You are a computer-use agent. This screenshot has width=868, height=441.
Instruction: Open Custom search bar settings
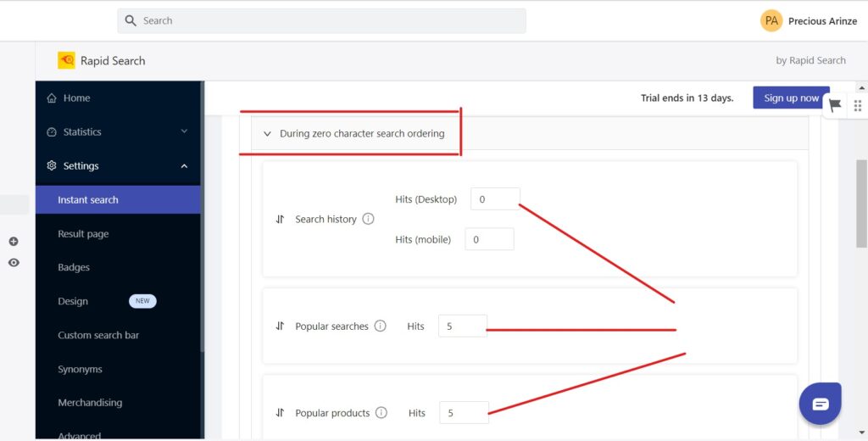tap(98, 335)
